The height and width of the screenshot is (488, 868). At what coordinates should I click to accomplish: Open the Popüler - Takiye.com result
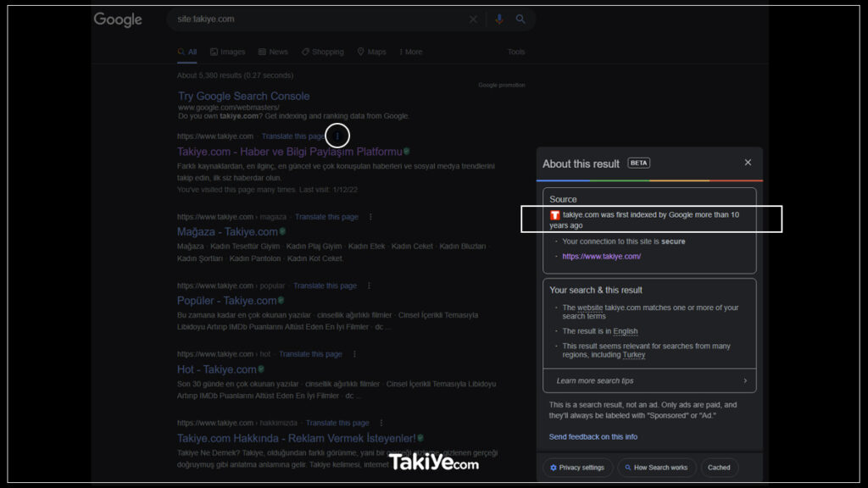(x=226, y=301)
